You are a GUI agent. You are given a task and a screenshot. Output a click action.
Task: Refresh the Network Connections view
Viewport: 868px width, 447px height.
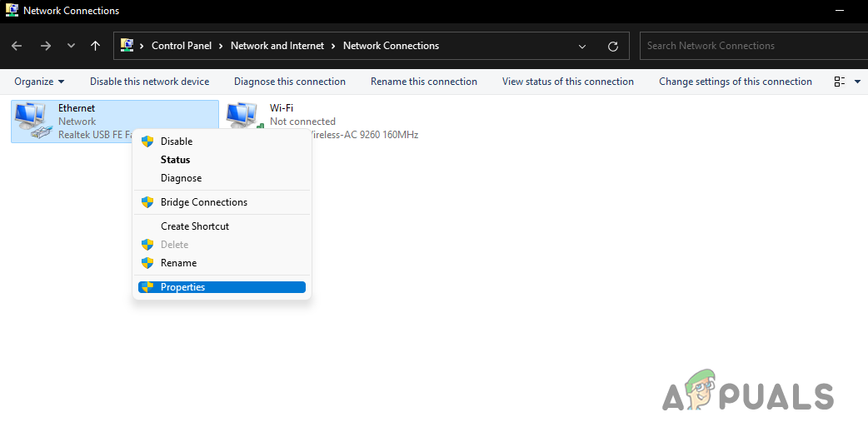[613, 46]
